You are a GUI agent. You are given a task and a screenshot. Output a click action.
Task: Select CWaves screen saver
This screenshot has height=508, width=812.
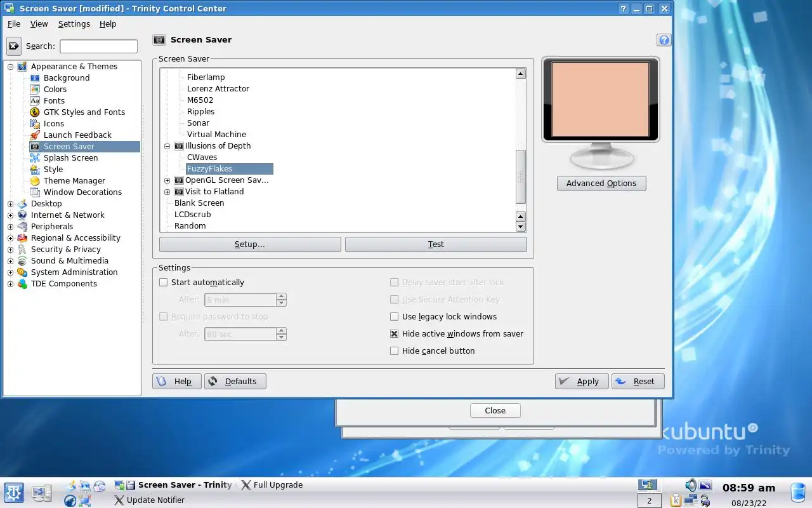click(x=202, y=157)
